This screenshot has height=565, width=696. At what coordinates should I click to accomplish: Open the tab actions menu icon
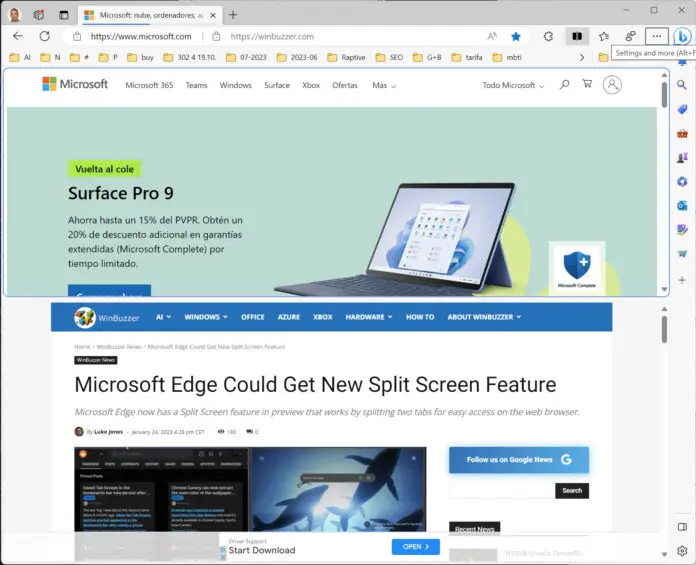[x=64, y=15]
